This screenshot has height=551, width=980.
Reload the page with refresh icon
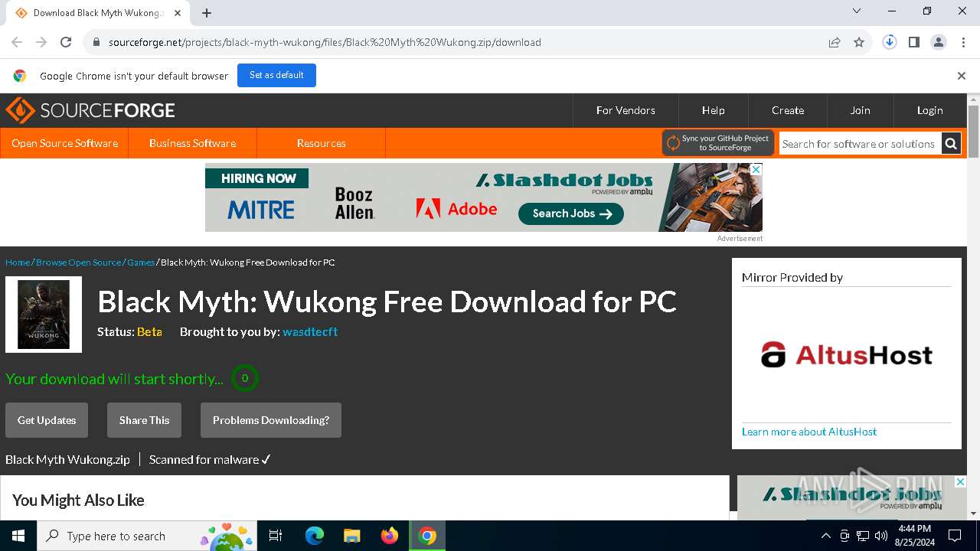pos(66,42)
